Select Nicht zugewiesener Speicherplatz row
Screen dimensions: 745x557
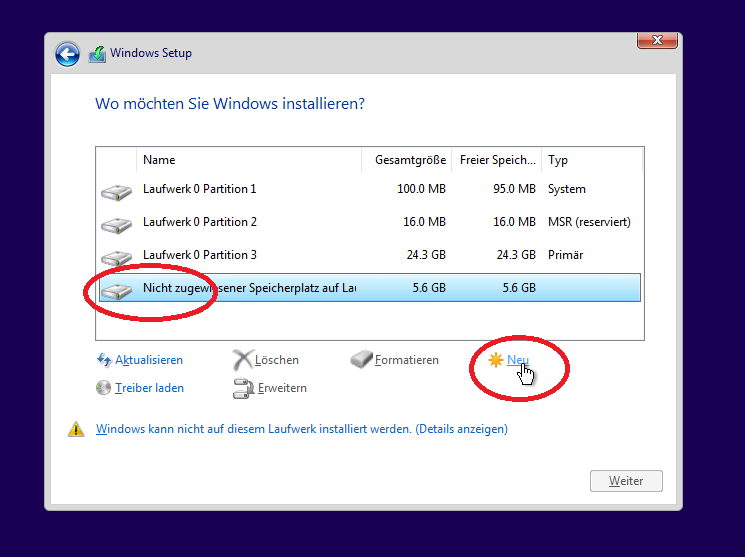(x=370, y=288)
